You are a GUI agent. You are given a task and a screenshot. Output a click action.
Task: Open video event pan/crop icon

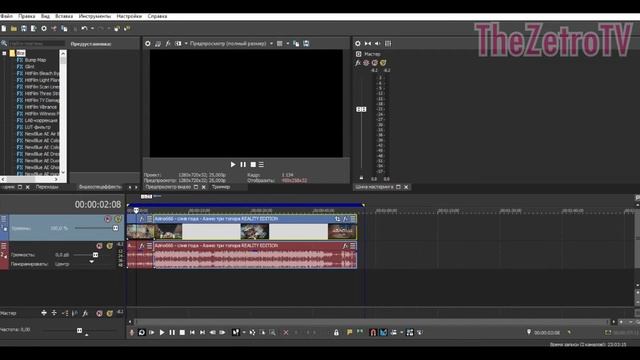tap(338, 219)
